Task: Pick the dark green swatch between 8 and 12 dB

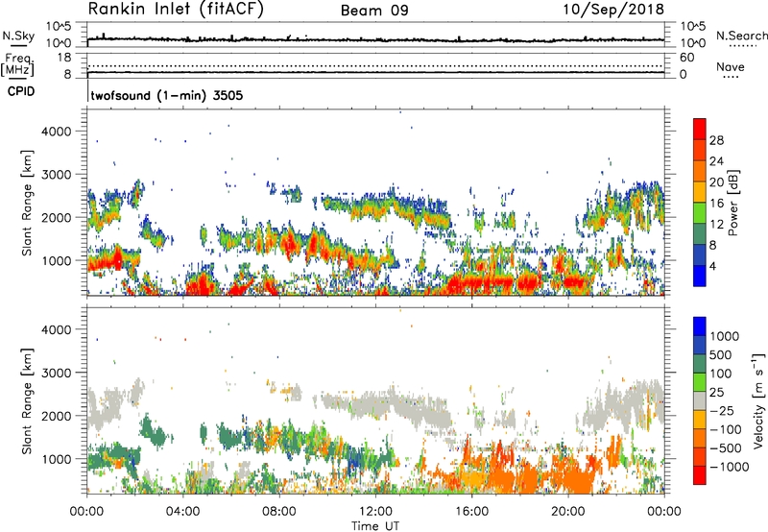Action: [700, 234]
